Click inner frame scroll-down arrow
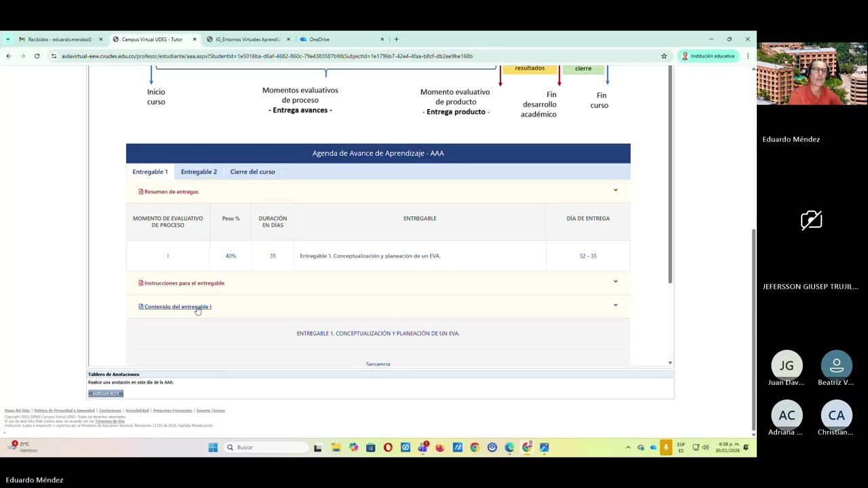 pyautogui.click(x=670, y=363)
